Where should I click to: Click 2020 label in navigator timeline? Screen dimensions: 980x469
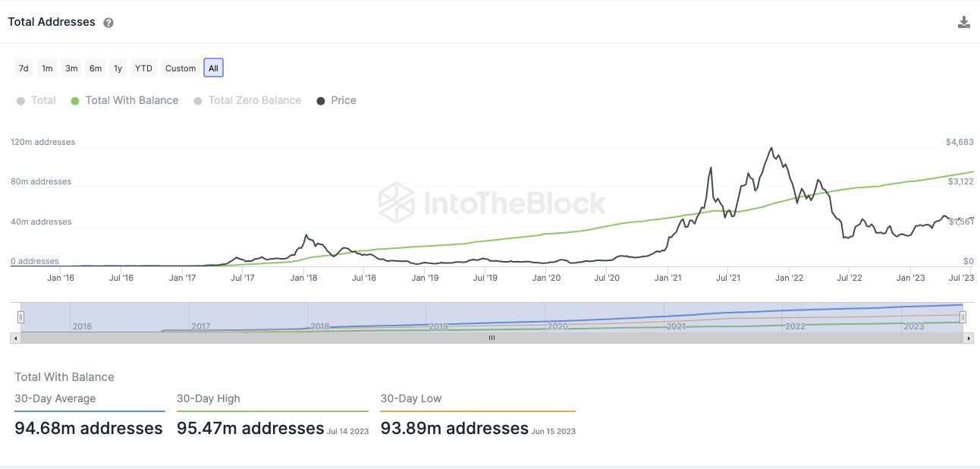(558, 326)
